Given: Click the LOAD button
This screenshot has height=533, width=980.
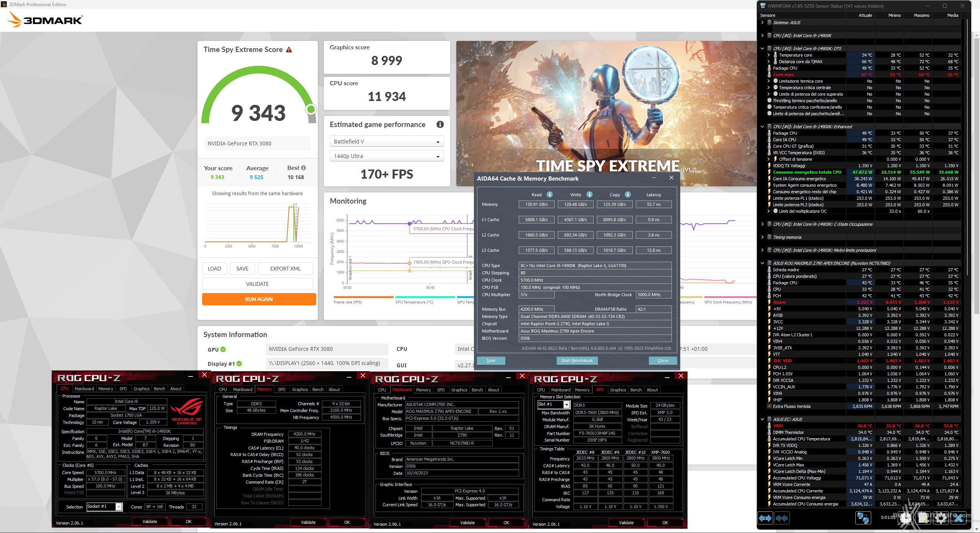Looking at the screenshot, I should click(x=214, y=269).
